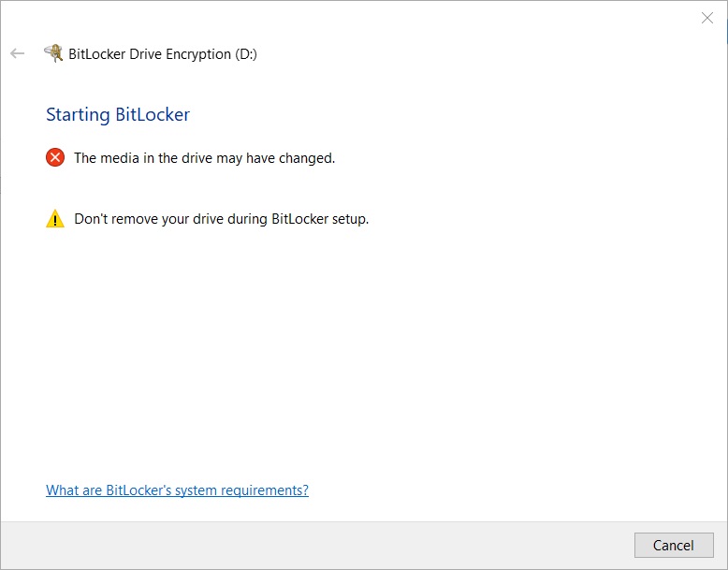Screen dimensions: 728x570
Task: Click the 'Don't remove your drive' warning text
Action: point(222,219)
